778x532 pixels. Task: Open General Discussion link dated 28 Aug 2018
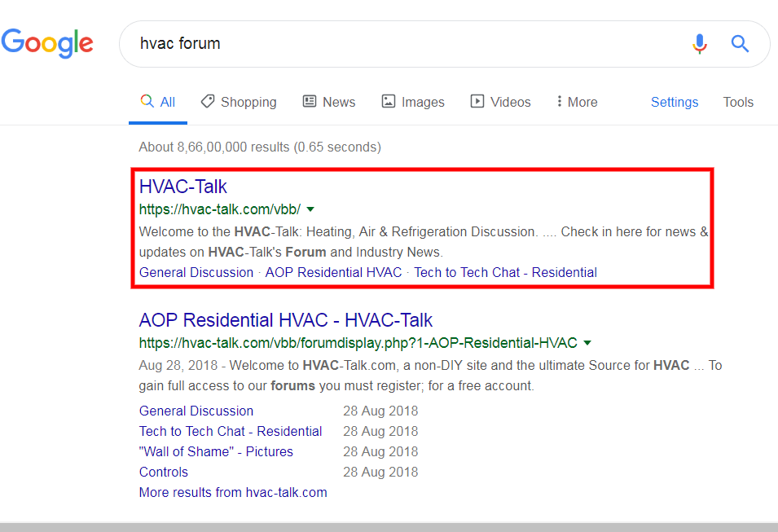(196, 411)
